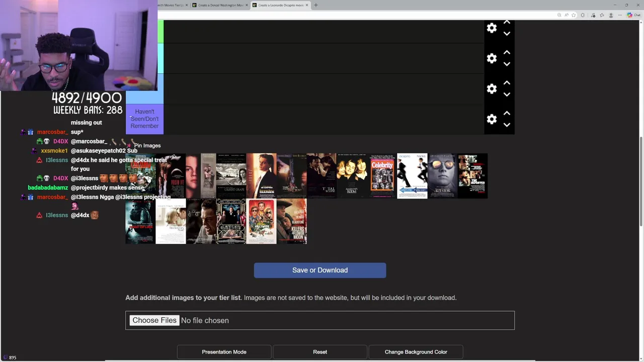
Task: Select Killers of the Flower Moon poster
Action: [x=291, y=221]
